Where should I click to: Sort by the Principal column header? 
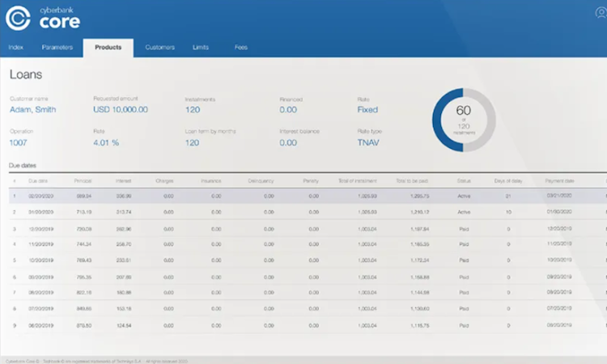(83, 180)
